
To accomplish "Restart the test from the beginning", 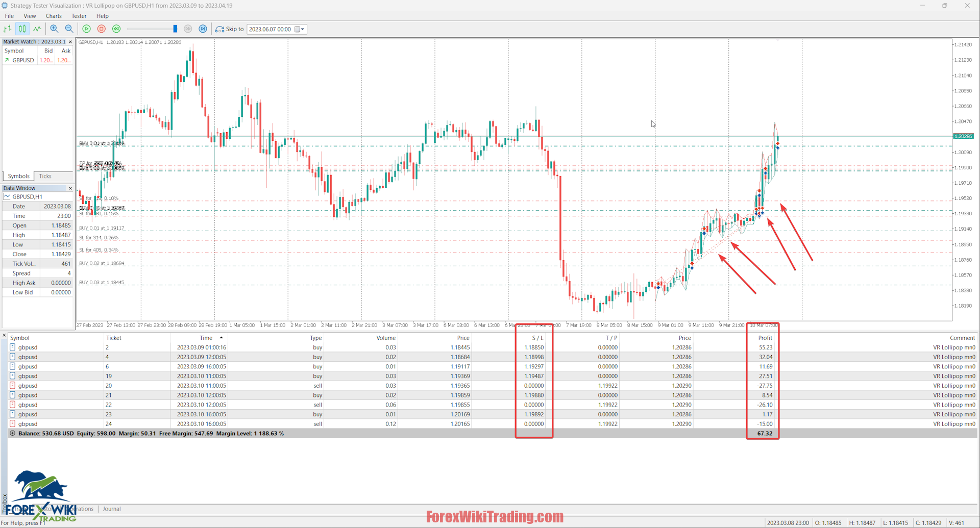I will coord(116,29).
